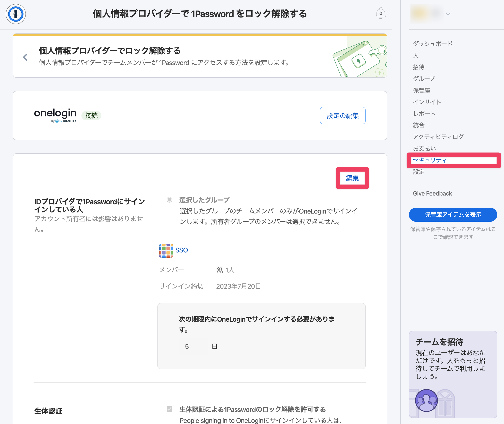The image size is (504, 424).
Task: Toggle the 生体認証 unlock permission checkbox
Action: click(x=169, y=409)
